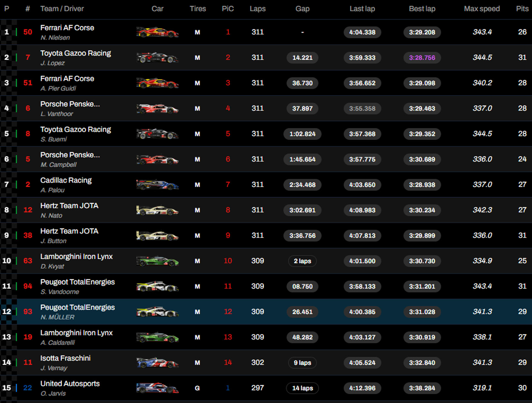The image size is (532, 403).
Task: Click the #12 Hertz Team JOTA car image
Action: coord(157,210)
